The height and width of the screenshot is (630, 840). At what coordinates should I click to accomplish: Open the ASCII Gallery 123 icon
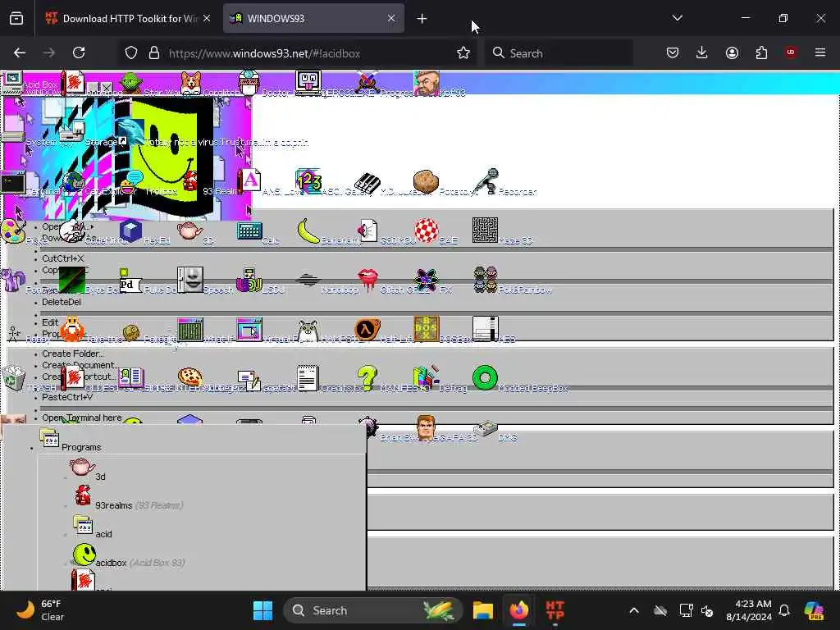tap(308, 181)
